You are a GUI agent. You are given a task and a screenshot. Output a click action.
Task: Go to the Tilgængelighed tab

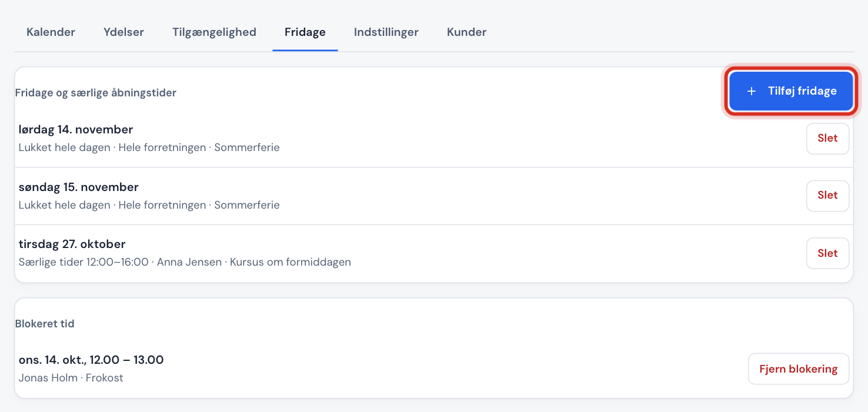coord(214,32)
